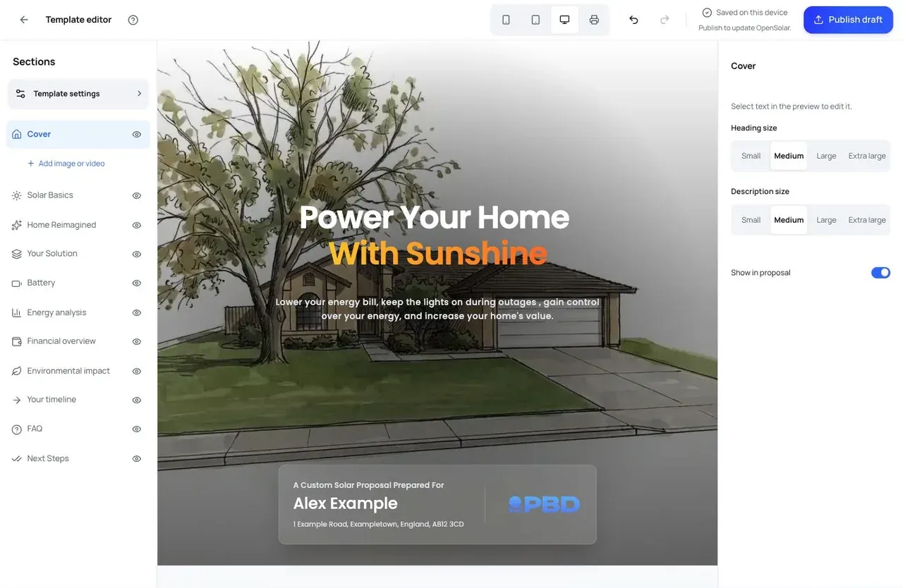This screenshot has width=903, height=588.
Task: Click the PBD logo on the cover
Action: pyautogui.click(x=544, y=504)
